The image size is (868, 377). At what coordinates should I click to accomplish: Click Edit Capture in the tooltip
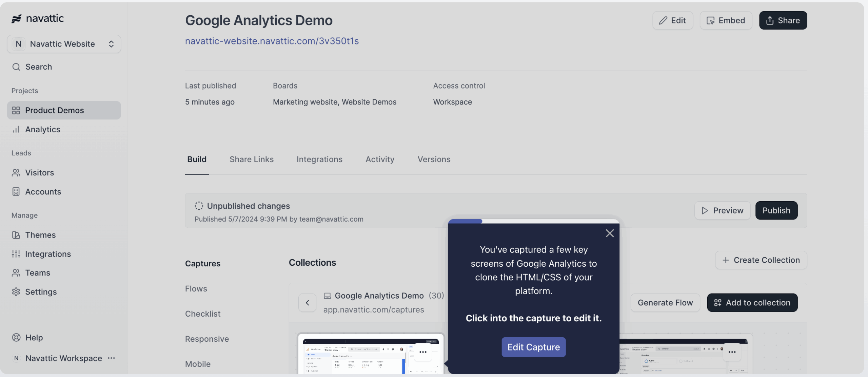click(533, 347)
